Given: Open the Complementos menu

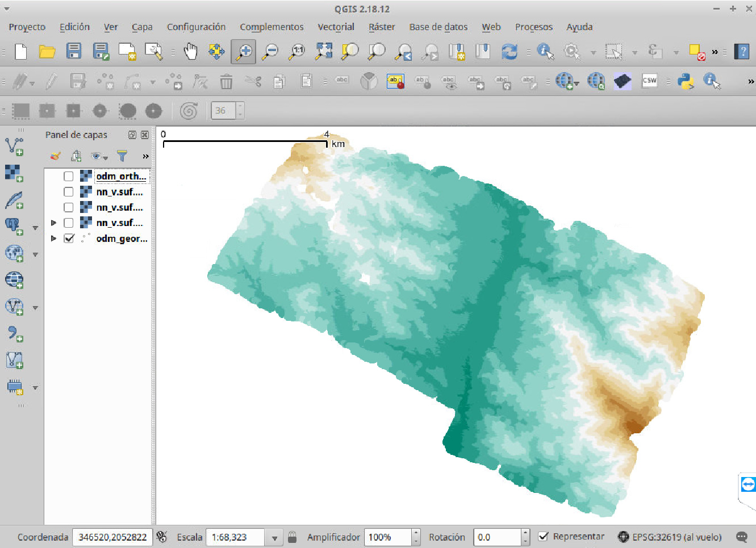Looking at the screenshot, I should point(272,27).
